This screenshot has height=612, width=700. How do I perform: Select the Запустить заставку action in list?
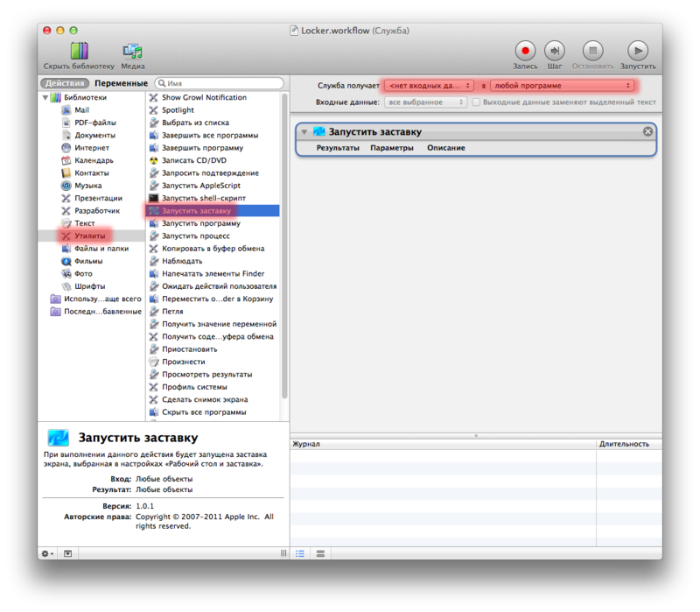(x=213, y=210)
